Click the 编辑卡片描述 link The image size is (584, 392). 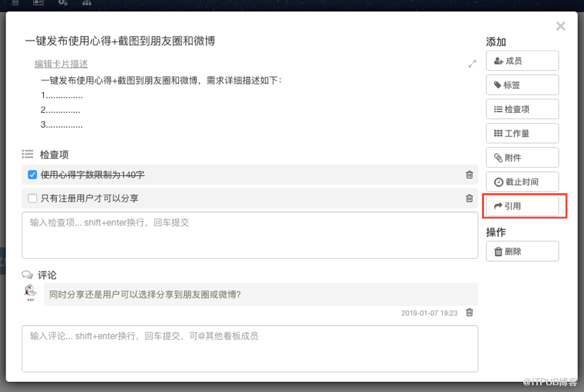coord(61,64)
